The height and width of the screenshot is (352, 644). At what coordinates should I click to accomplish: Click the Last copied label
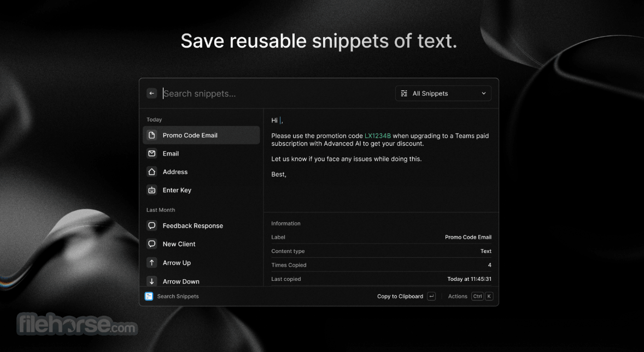coord(286,279)
